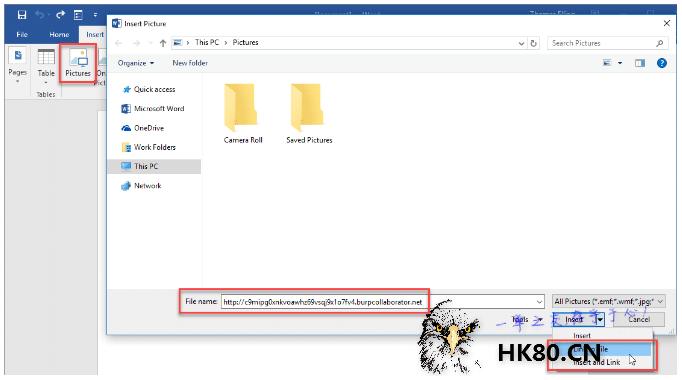Click the search magnifier icon
This screenshot has width=682, height=380.
click(660, 43)
